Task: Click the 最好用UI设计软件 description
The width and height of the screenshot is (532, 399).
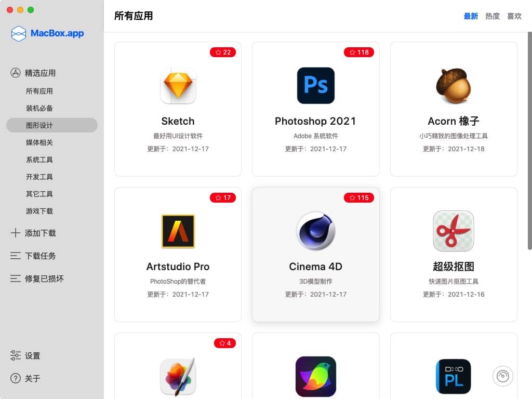Action: [x=178, y=136]
